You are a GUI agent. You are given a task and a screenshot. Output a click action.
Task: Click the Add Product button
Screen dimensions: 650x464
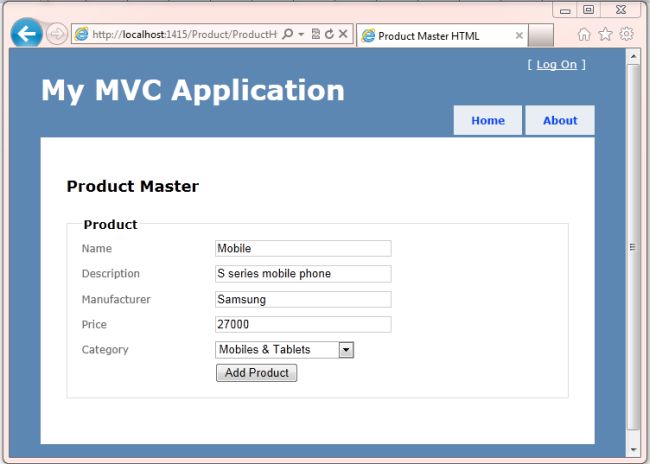click(x=257, y=373)
